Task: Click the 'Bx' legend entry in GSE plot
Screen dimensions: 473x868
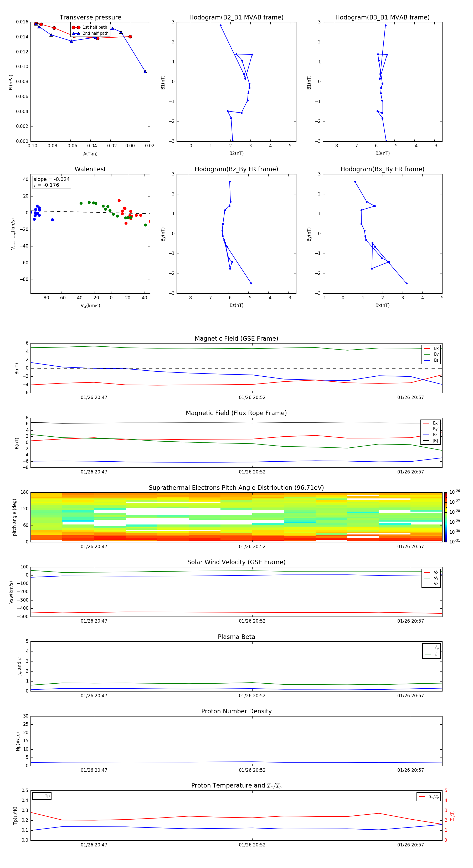Action: point(431,349)
